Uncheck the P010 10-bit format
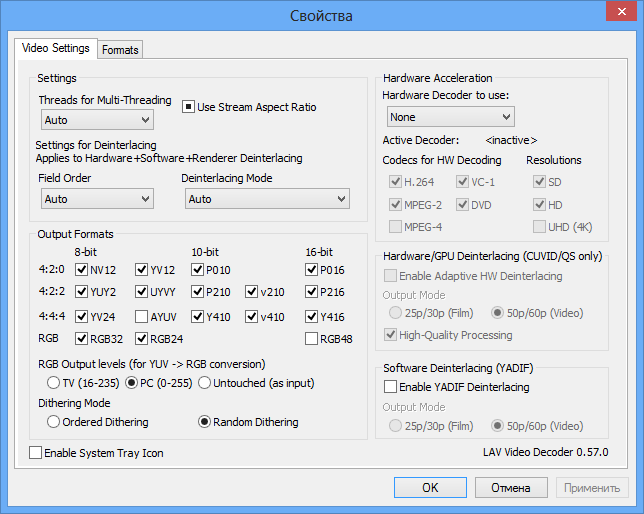 tap(198, 269)
